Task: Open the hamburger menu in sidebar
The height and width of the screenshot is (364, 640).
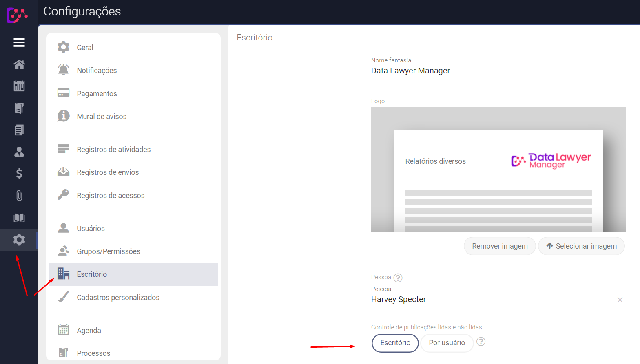Action: 19,42
